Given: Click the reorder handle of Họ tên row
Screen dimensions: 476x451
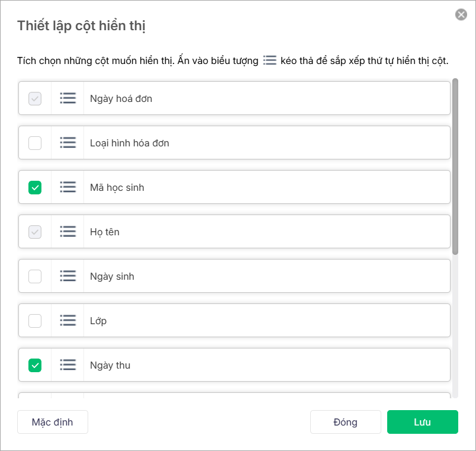Looking at the screenshot, I should (68, 232).
